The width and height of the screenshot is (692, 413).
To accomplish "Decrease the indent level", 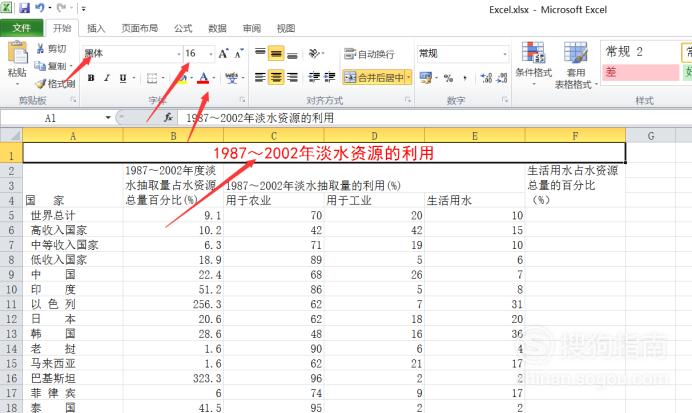I will click(314, 78).
